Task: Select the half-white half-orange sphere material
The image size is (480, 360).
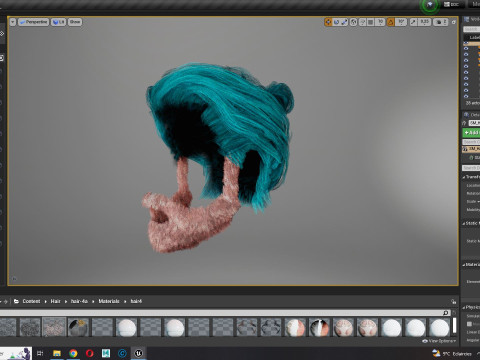Action: click(x=295, y=327)
